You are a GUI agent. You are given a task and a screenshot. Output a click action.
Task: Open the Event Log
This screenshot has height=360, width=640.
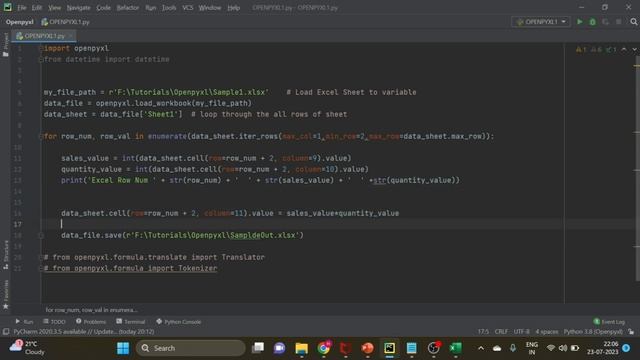tap(609, 322)
